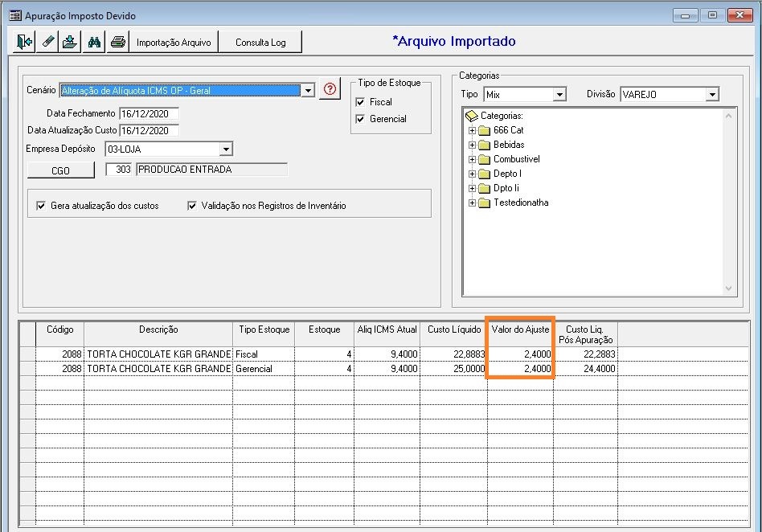
Task: Click the window title bar application icon
Action: [15, 15]
